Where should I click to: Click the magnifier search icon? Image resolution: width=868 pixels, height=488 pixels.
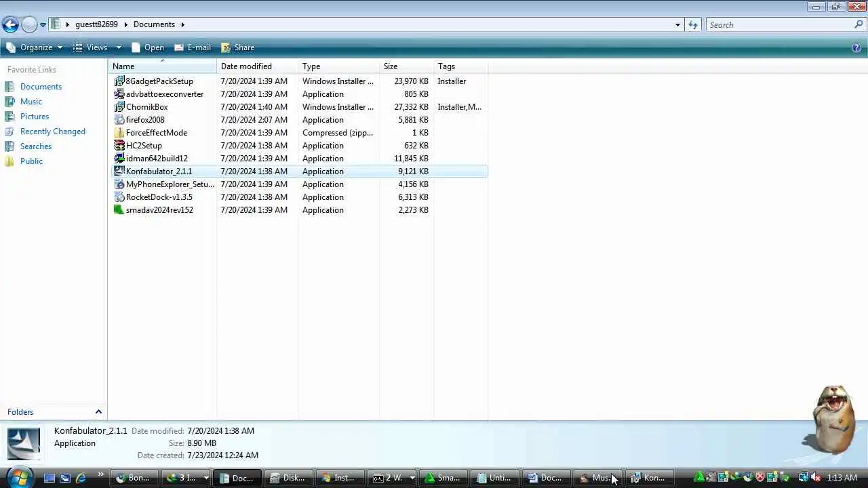(859, 25)
